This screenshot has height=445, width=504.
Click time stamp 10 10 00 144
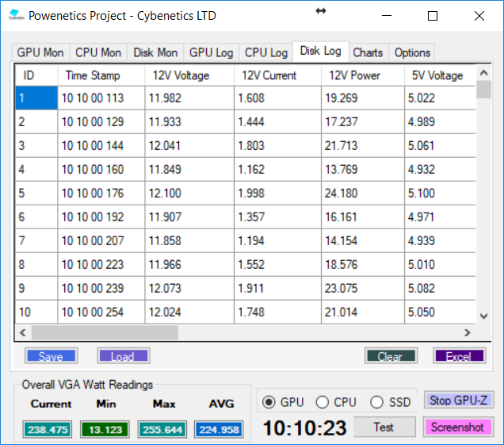(x=101, y=145)
